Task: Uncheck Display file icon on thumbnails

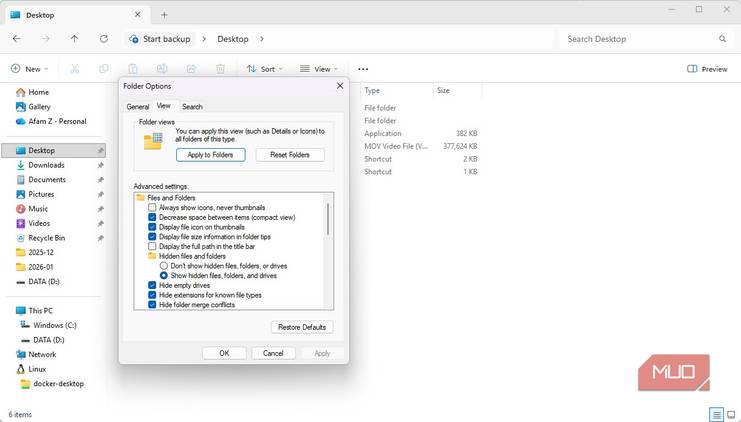Action: click(152, 227)
